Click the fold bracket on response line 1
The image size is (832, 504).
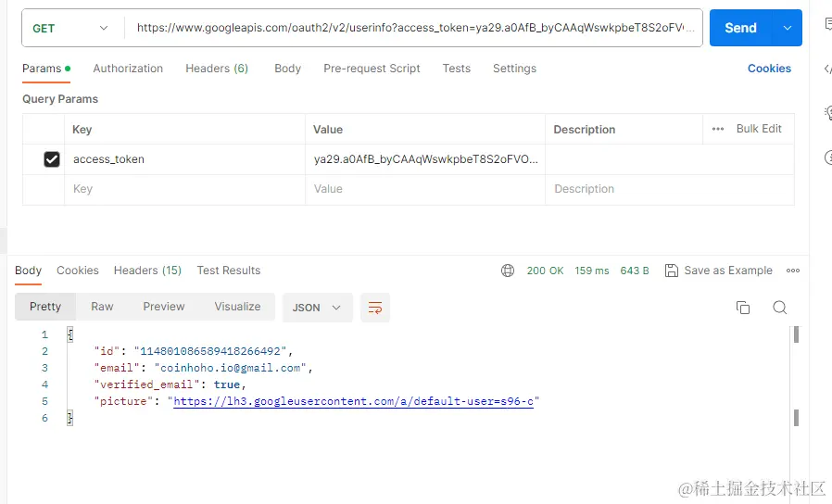click(69, 334)
